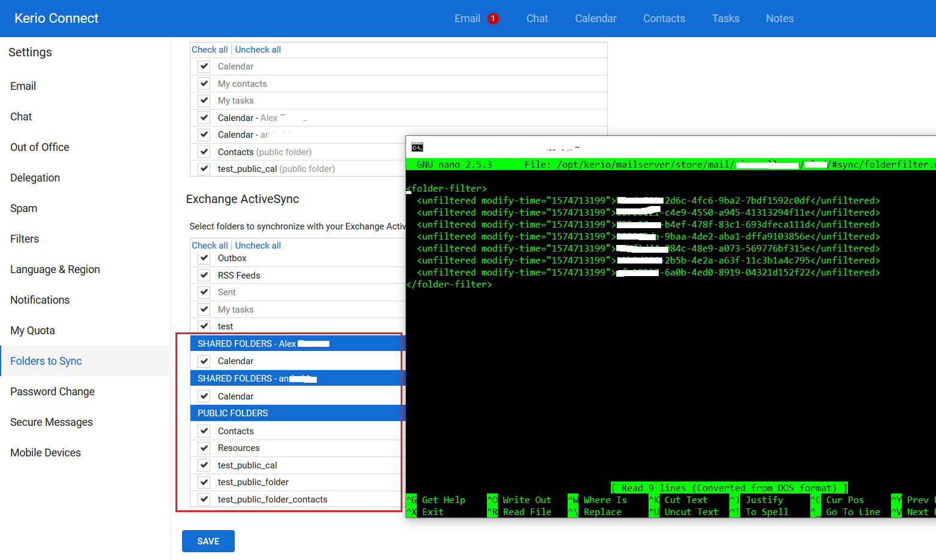Uncheck test_public_cal (public folder) checkbox
The image size is (936, 560).
pyautogui.click(x=204, y=168)
